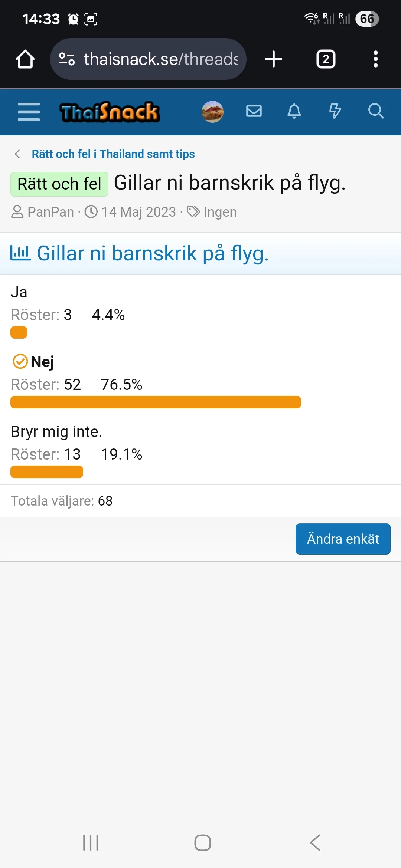Click the 14 Maj 2023 thread date

pos(138,212)
